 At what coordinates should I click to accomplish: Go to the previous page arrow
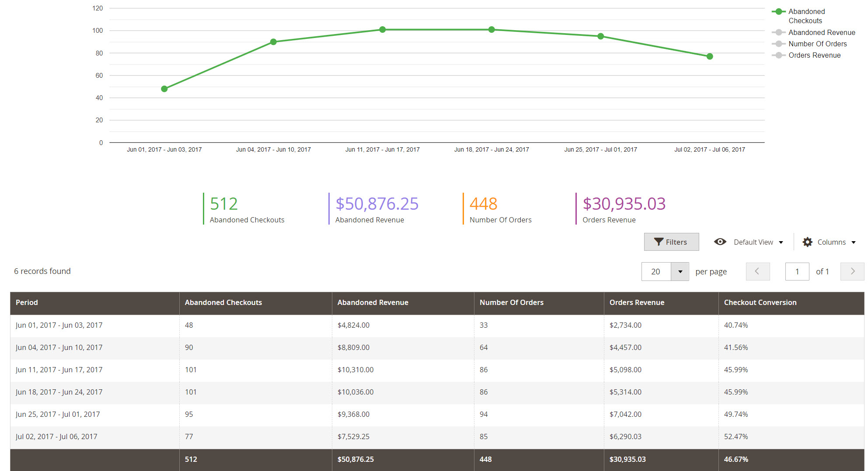tap(757, 271)
